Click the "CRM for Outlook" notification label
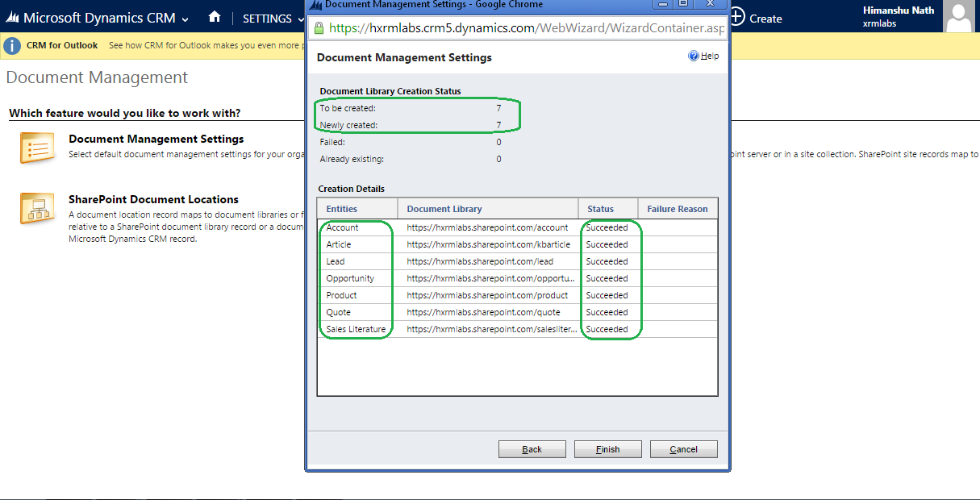Image resolution: width=980 pixels, height=500 pixels. click(62, 45)
